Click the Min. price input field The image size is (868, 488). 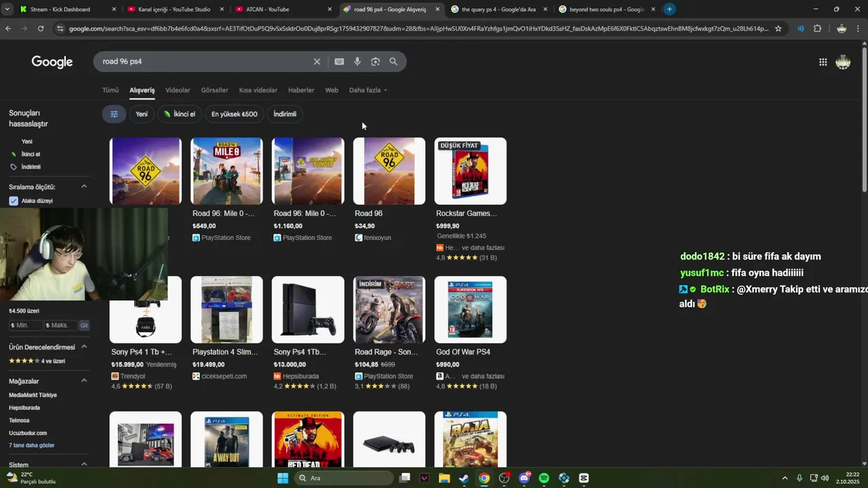[x=25, y=325]
